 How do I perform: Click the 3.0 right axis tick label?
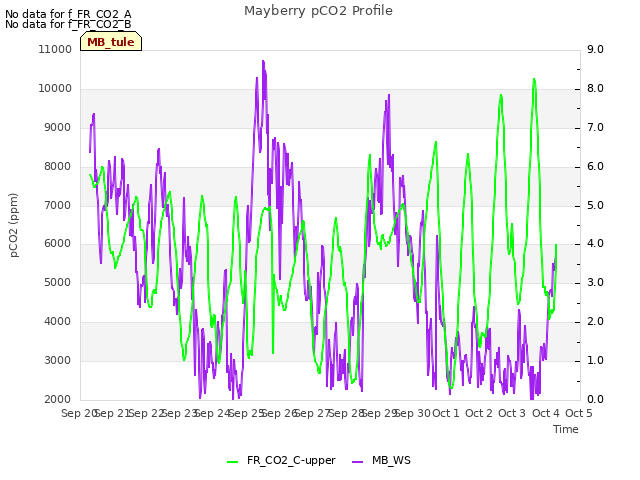[596, 282]
